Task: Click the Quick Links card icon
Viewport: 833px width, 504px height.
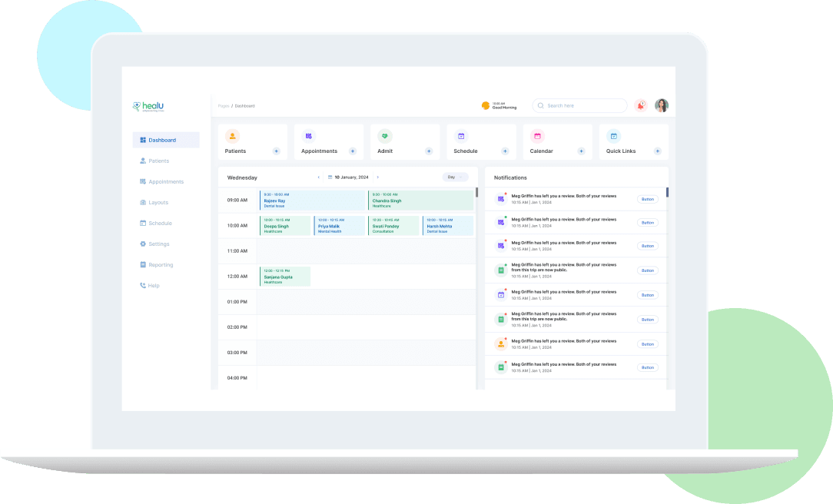Action: pyautogui.click(x=613, y=136)
